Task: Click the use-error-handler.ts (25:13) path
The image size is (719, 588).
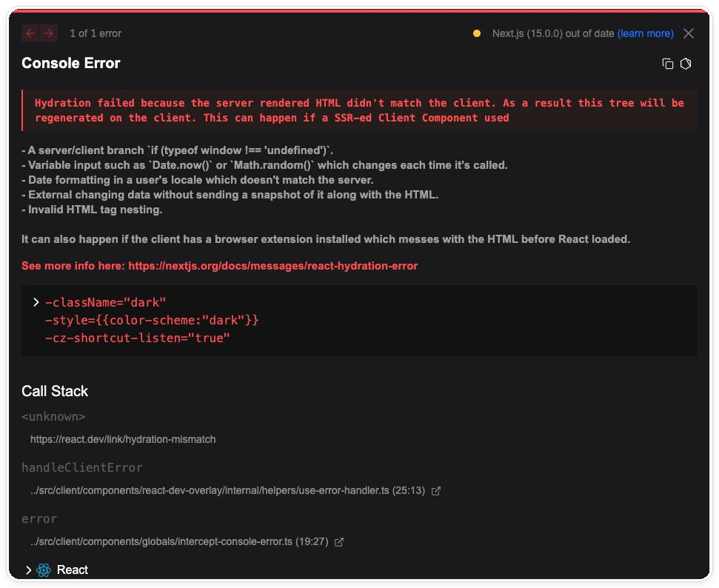Action: tap(227, 491)
